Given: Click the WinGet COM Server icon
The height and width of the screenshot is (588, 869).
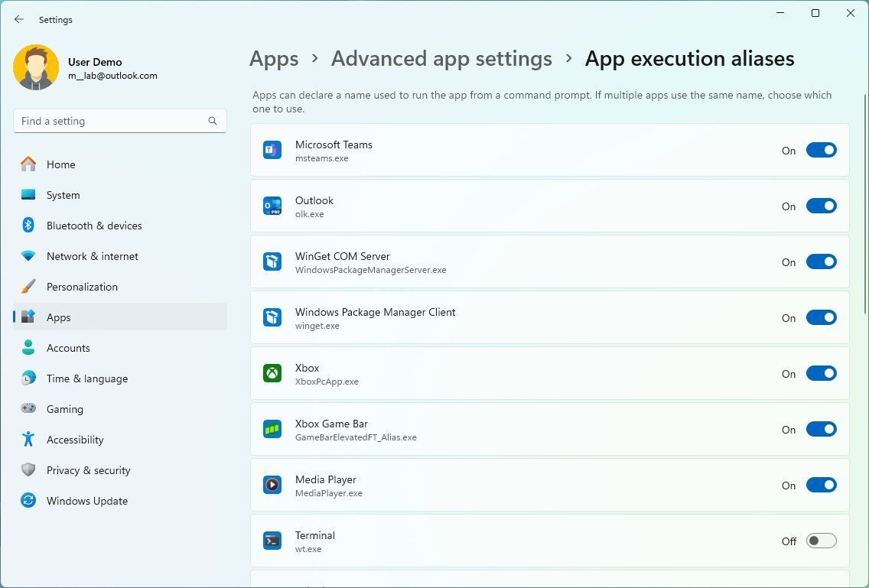Looking at the screenshot, I should [272, 262].
